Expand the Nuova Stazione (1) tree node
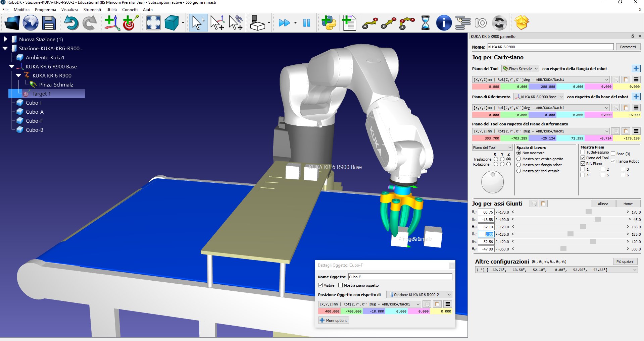Screen dimensions: 644x341 click(5, 39)
